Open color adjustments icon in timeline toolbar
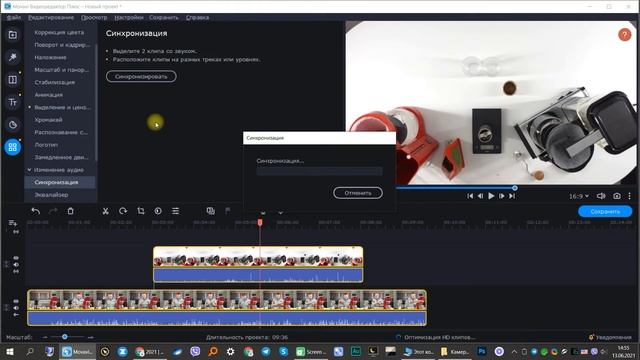The height and width of the screenshot is (360, 640). pos(158,211)
